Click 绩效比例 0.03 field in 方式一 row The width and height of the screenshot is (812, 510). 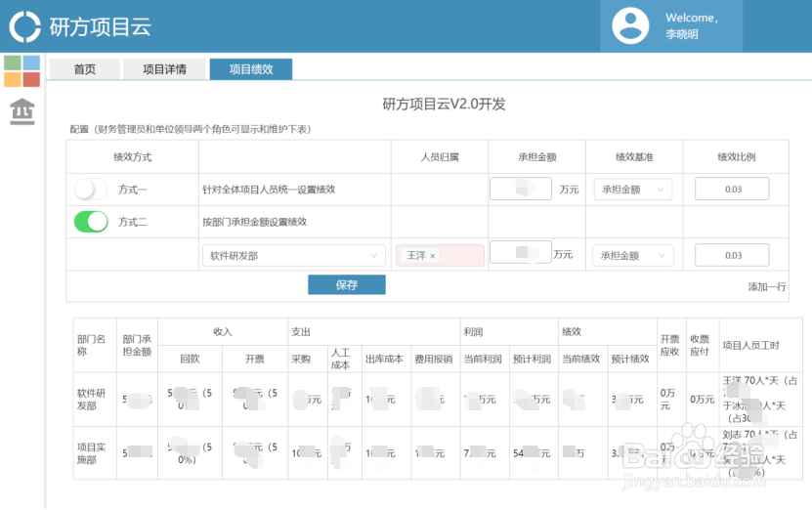[732, 189]
